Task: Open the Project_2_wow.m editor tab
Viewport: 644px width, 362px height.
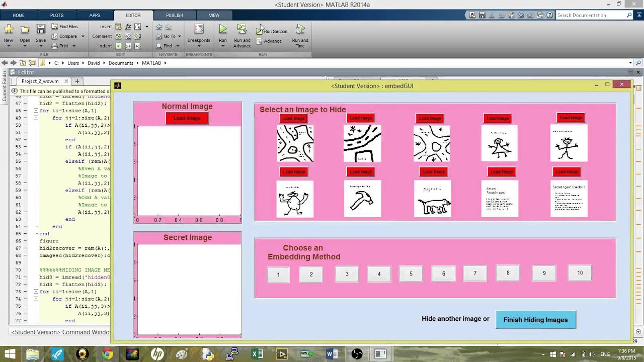Action: tap(40, 81)
